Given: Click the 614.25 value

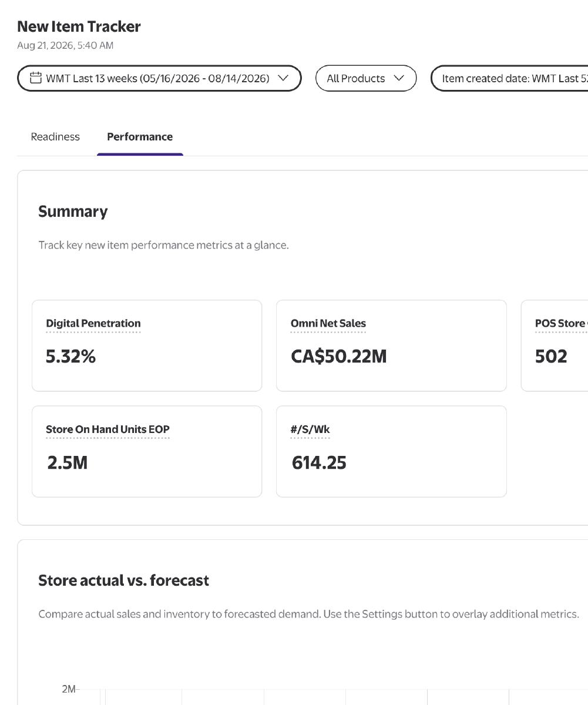Looking at the screenshot, I should pyautogui.click(x=319, y=462).
